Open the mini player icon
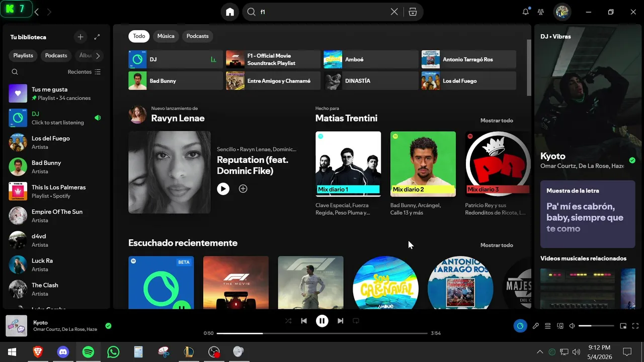644x362 pixels. tap(623, 326)
